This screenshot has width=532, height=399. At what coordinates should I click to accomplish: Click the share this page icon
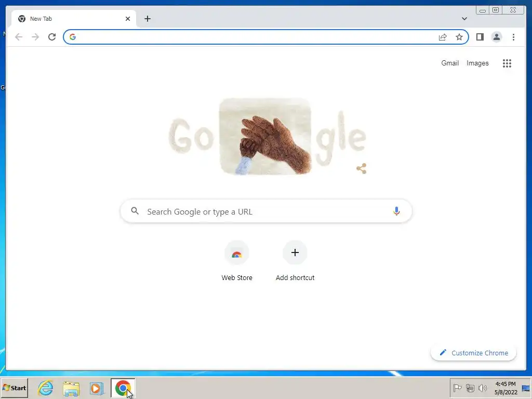[443, 37]
